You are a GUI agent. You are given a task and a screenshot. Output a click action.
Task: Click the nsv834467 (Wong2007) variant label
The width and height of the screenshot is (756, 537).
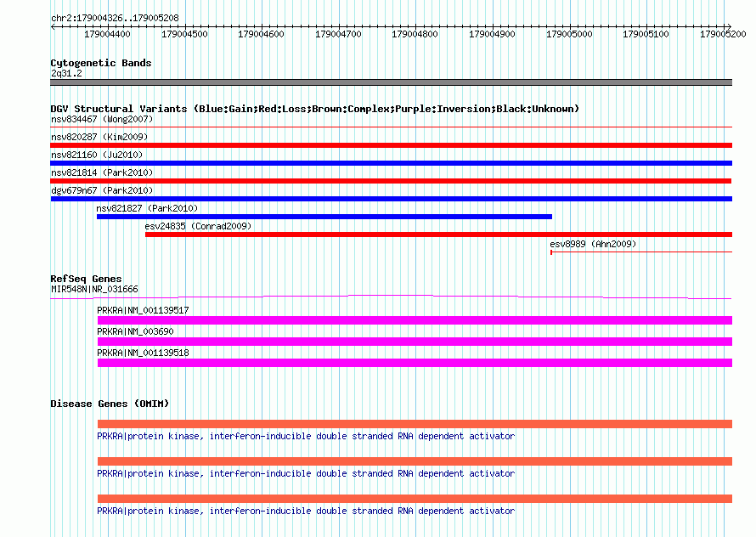[x=102, y=119]
